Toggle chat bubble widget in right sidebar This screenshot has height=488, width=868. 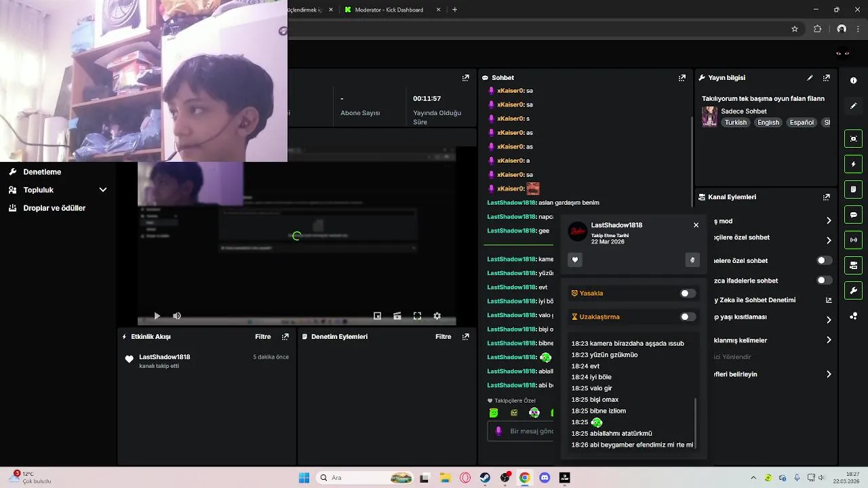pos(853,215)
